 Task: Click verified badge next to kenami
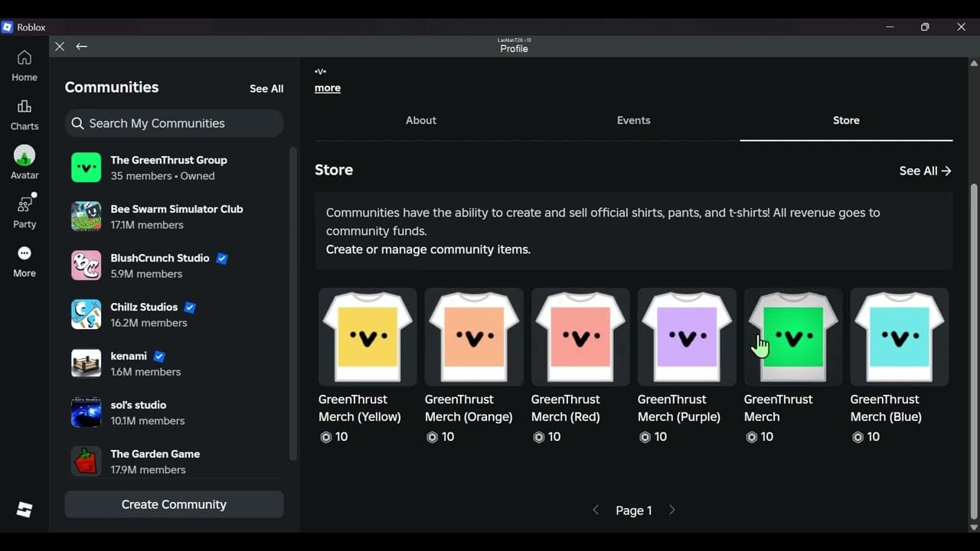(159, 357)
